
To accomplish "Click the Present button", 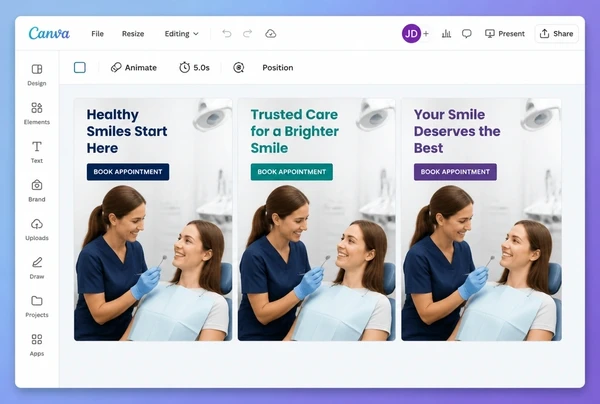I will coord(504,34).
